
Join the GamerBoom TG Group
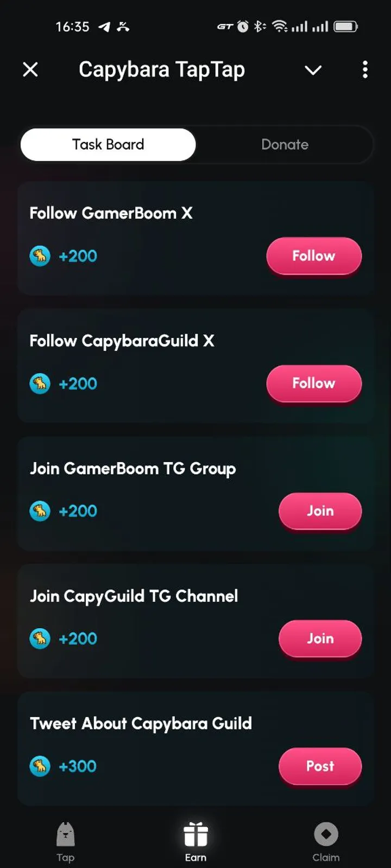(x=320, y=511)
